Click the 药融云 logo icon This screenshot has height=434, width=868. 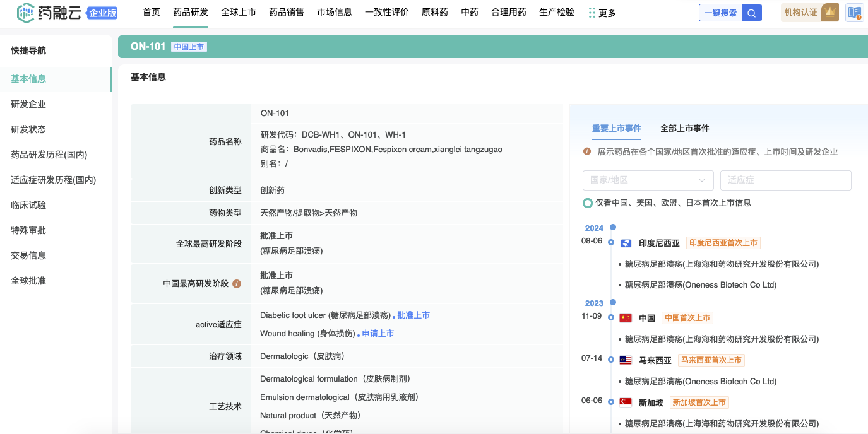click(x=26, y=13)
